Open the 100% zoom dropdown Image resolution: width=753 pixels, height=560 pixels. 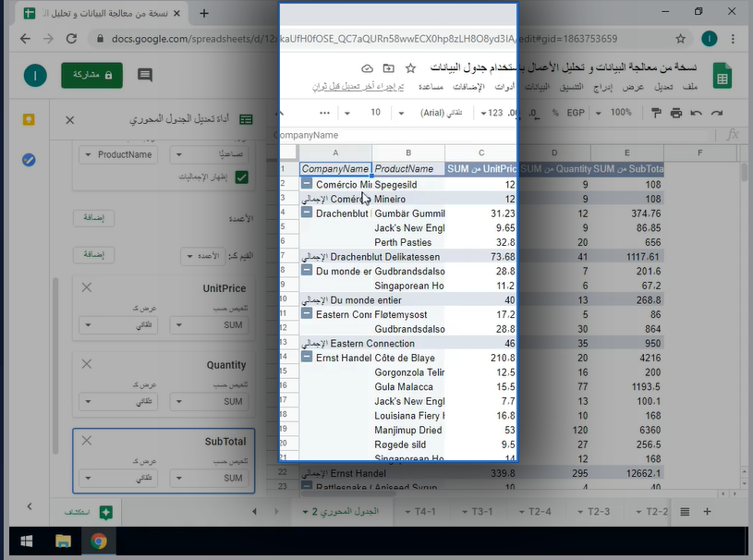[x=615, y=113]
